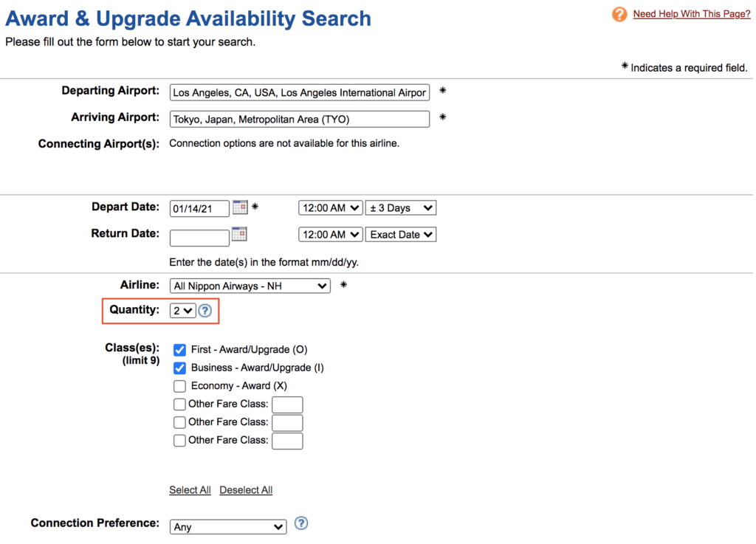Click the Select All link
The image size is (756, 544).
click(190, 490)
